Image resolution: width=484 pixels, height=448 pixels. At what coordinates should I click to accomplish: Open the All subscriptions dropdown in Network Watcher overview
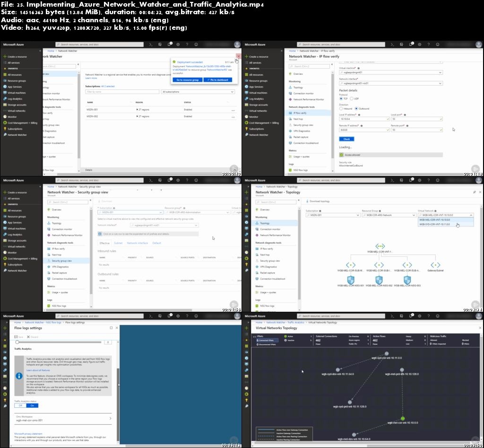click(198, 92)
